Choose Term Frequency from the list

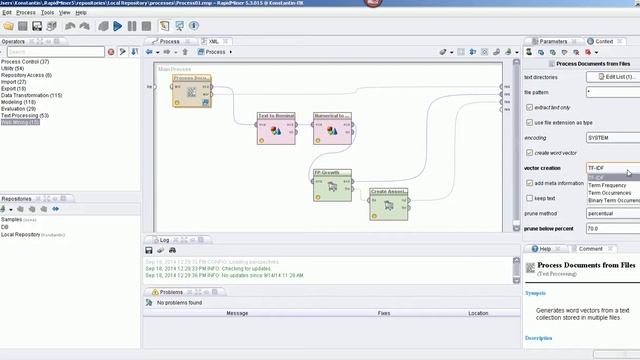[613, 185]
